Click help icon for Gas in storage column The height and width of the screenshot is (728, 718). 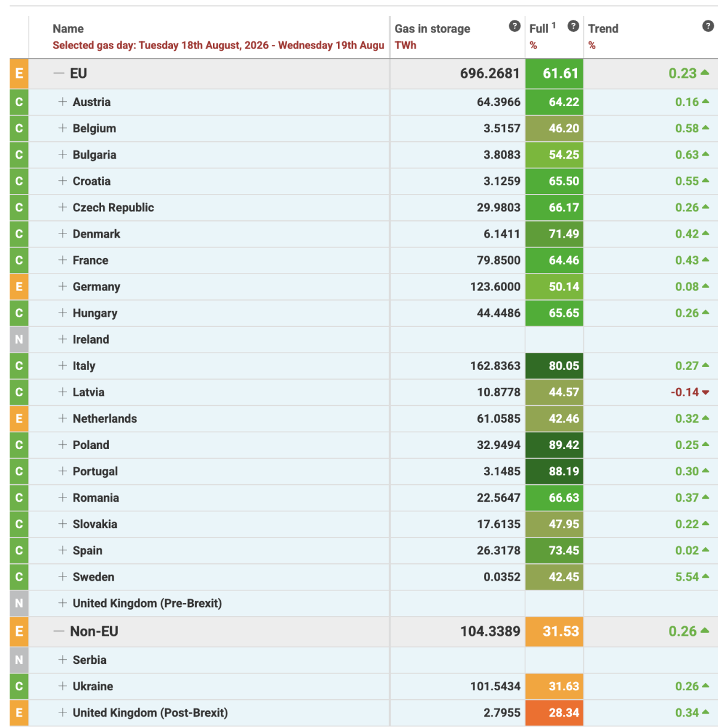coord(515,26)
